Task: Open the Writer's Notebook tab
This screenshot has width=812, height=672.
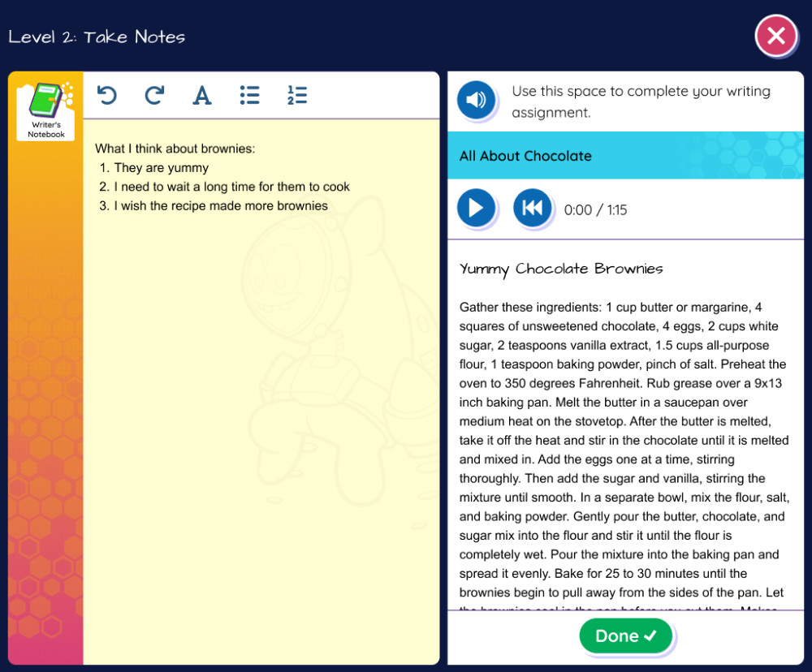Action: pyautogui.click(x=46, y=111)
